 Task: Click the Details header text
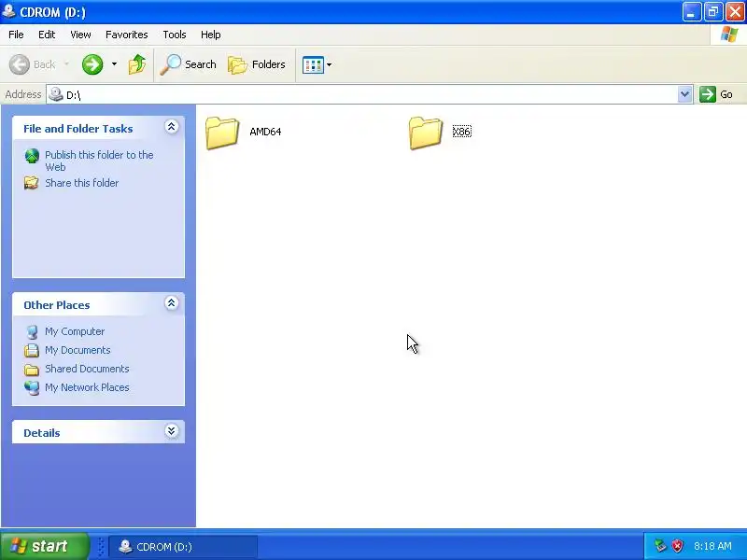pyautogui.click(x=42, y=433)
